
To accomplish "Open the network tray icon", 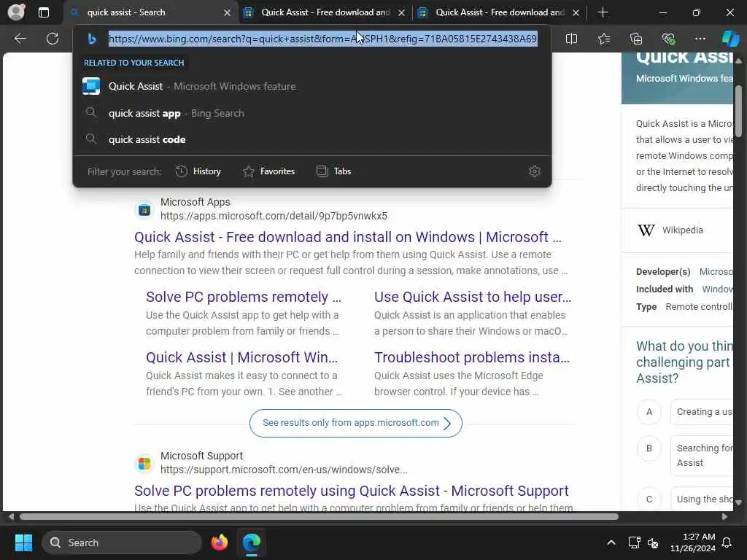I will [634, 542].
